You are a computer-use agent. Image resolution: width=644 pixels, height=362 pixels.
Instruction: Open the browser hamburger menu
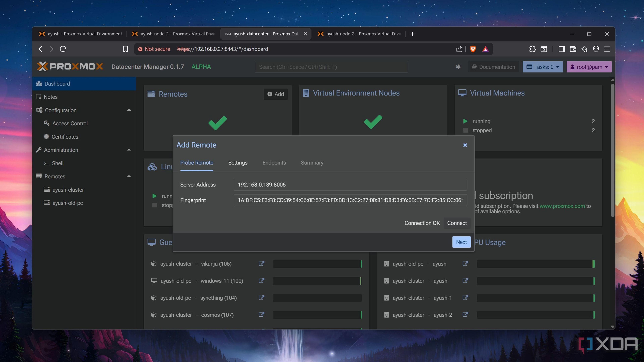tap(607, 49)
